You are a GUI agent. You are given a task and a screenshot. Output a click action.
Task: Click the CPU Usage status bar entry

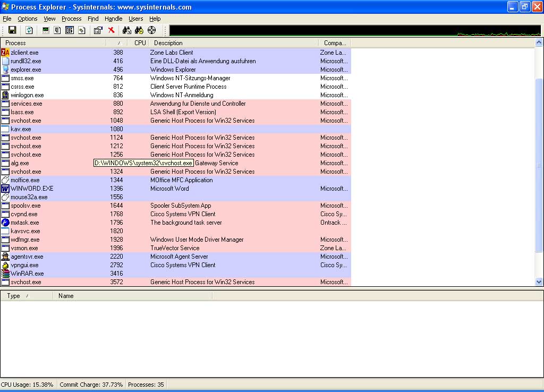[27, 385]
